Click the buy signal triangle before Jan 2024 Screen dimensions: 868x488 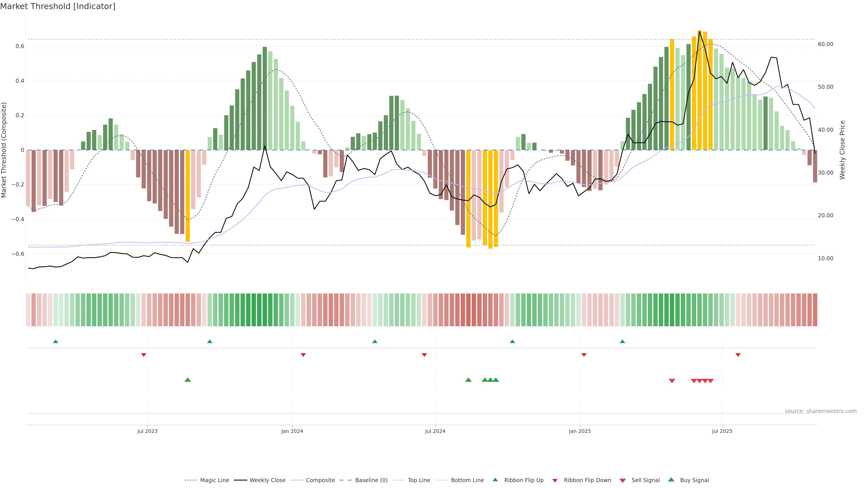[x=188, y=380]
